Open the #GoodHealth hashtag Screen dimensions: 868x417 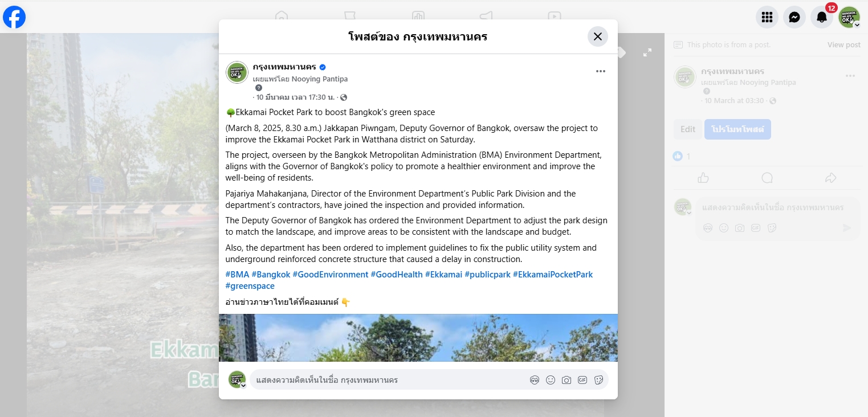[x=397, y=275]
